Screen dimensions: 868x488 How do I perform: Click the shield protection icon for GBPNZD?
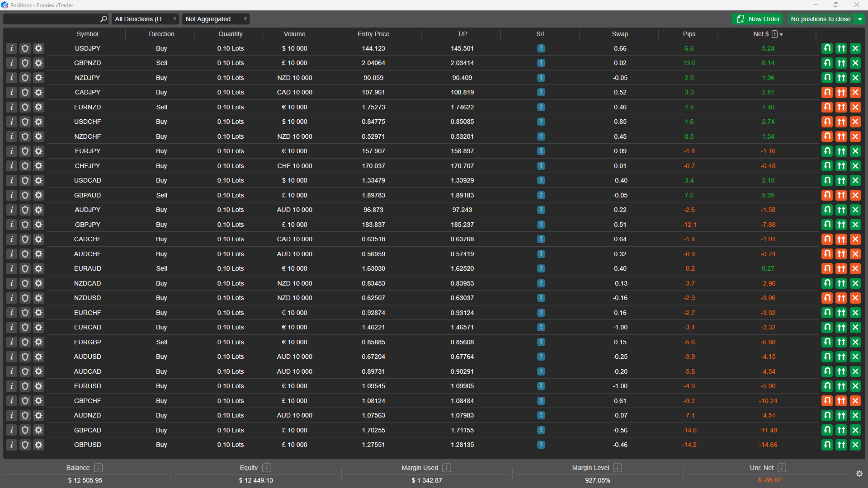tap(25, 63)
